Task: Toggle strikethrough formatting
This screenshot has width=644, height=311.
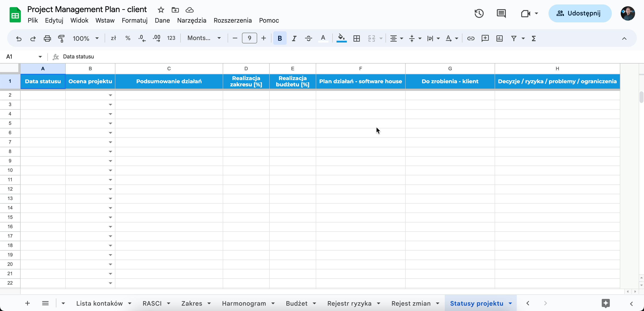Action: point(309,38)
